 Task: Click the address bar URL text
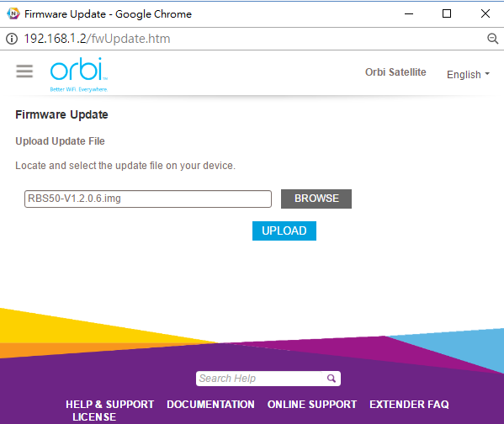(97, 39)
